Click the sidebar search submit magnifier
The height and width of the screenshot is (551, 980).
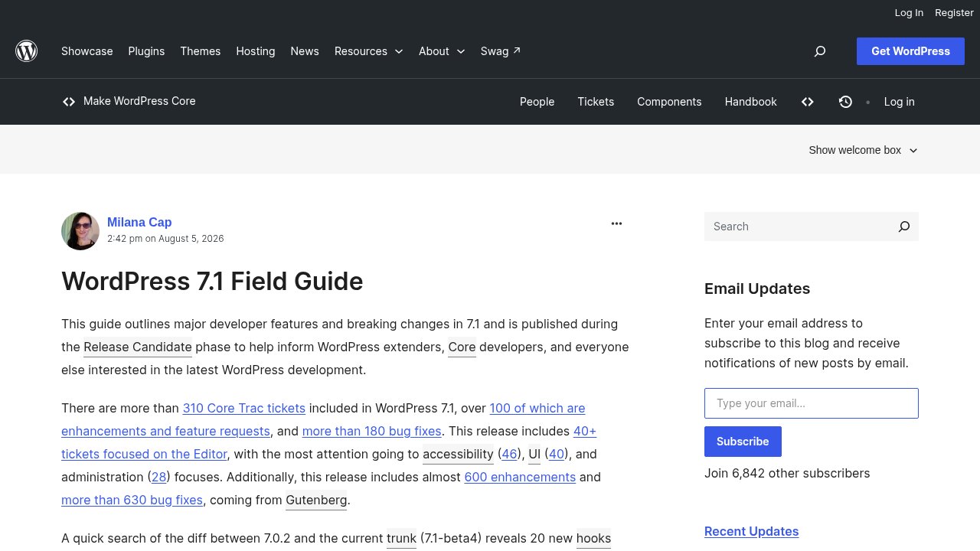pyautogui.click(x=904, y=227)
